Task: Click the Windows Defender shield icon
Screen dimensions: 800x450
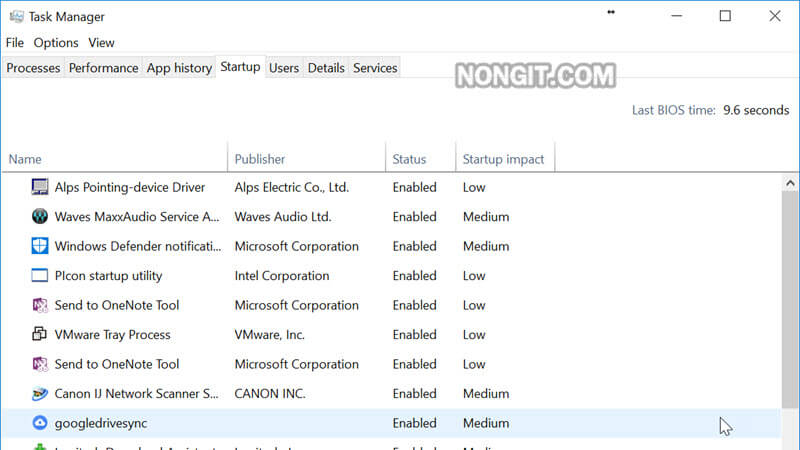Action: [x=40, y=246]
